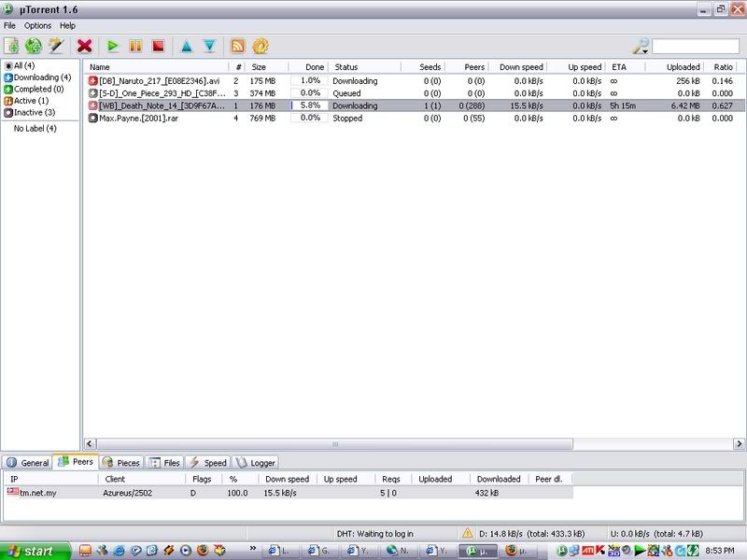The image size is (747, 560).
Task: Sort torrents by the Down speed column header
Action: click(x=521, y=67)
